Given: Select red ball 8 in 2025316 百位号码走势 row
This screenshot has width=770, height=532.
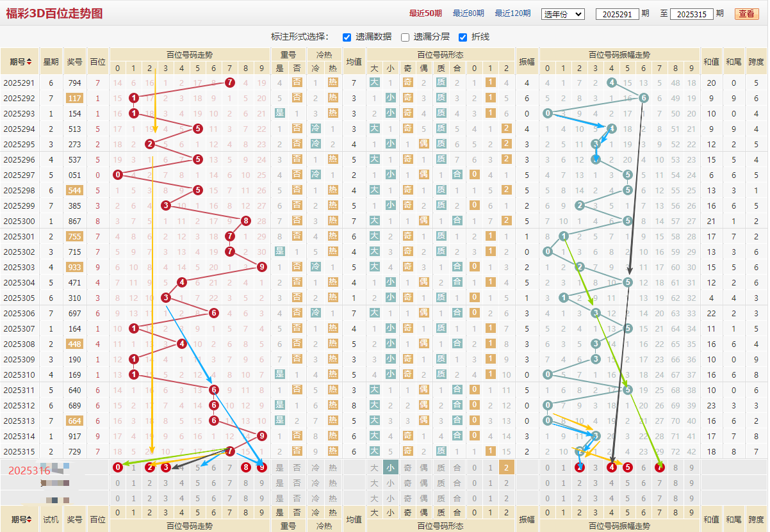Looking at the screenshot, I should [246, 467].
